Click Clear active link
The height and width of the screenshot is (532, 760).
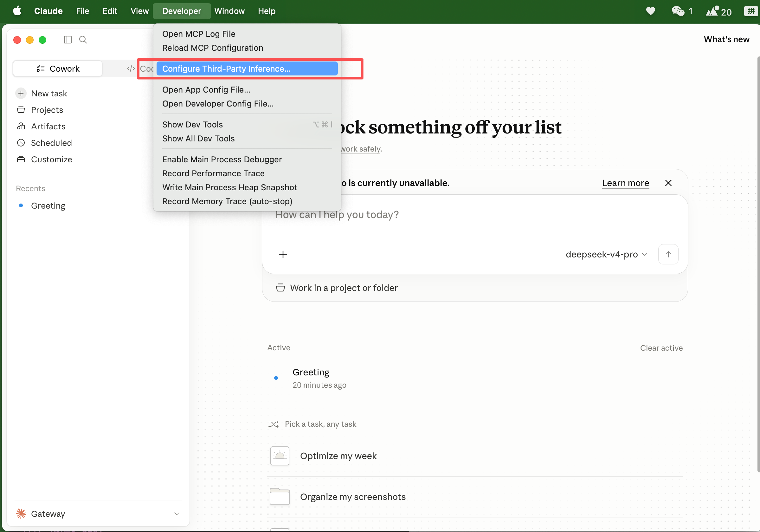coord(661,347)
